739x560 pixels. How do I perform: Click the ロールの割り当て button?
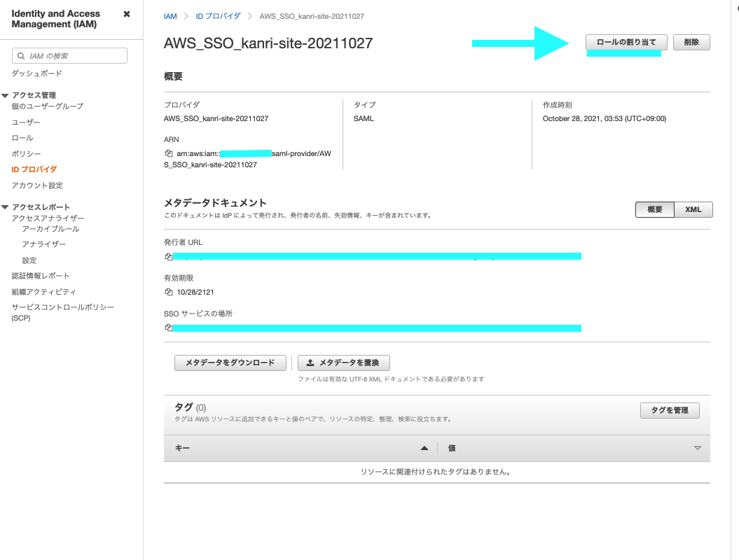point(626,43)
